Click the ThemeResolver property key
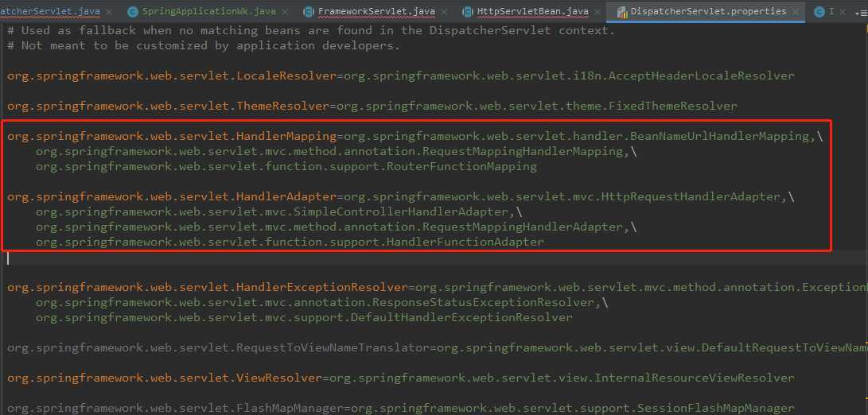Viewport: 868px width, 415px height. (169, 107)
